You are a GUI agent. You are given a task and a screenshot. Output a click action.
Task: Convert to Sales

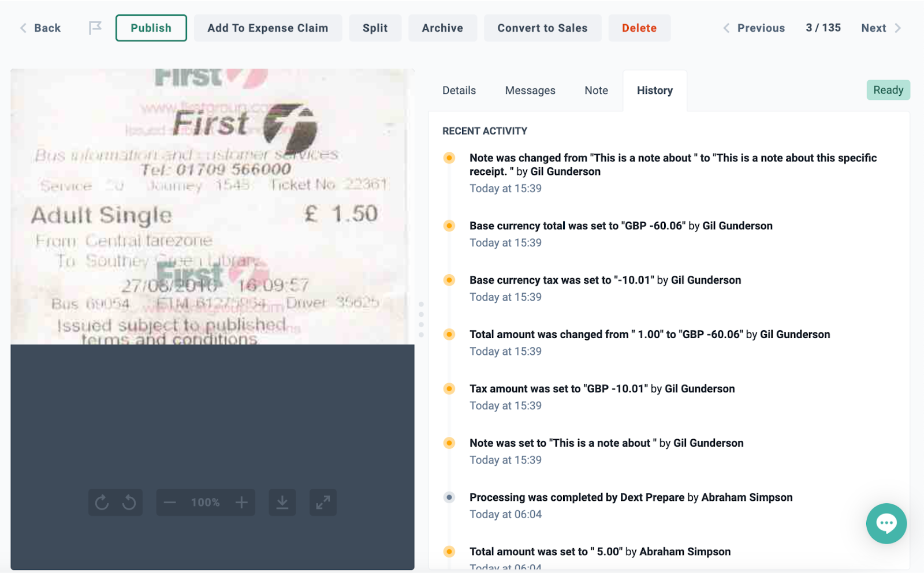click(x=543, y=28)
